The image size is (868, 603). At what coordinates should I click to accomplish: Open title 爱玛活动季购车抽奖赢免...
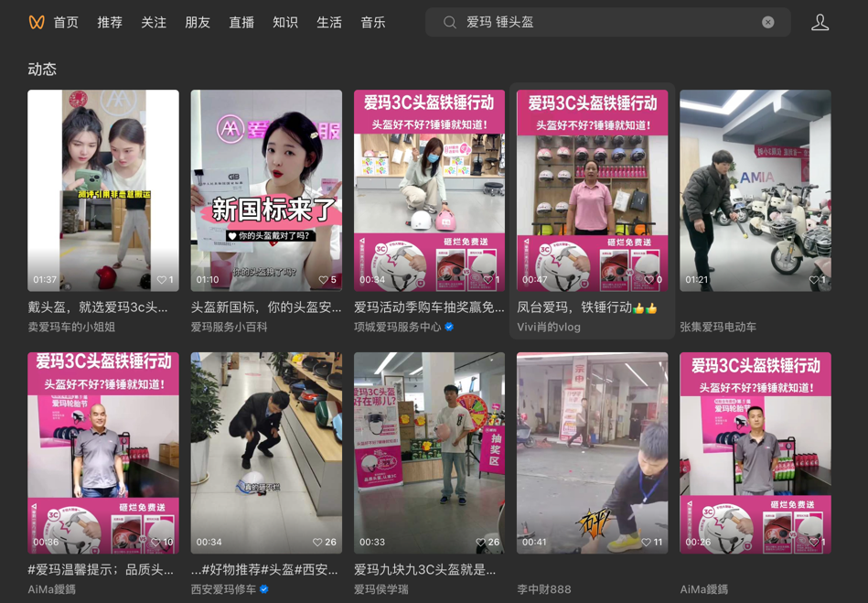click(x=430, y=307)
